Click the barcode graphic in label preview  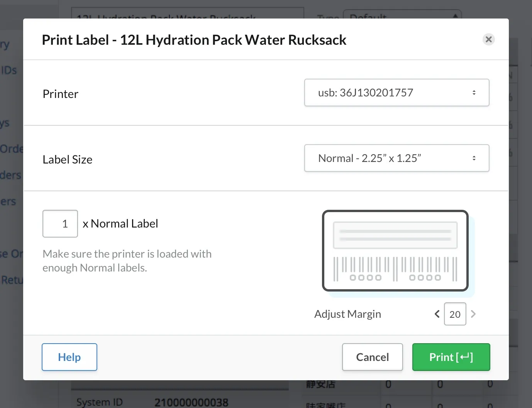(395, 269)
